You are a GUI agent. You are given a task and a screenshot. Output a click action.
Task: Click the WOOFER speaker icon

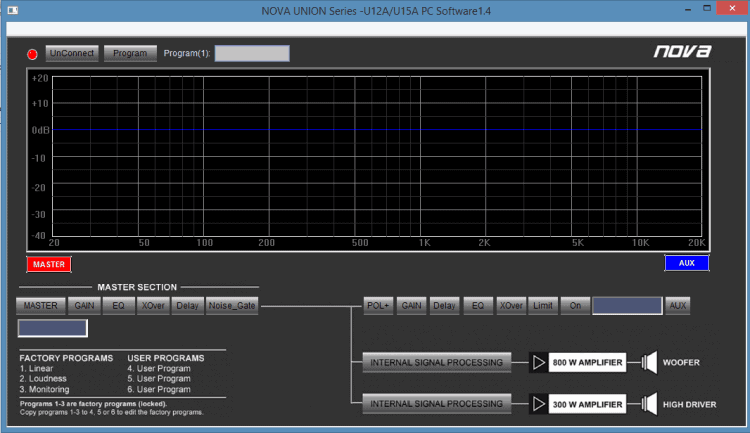650,362
